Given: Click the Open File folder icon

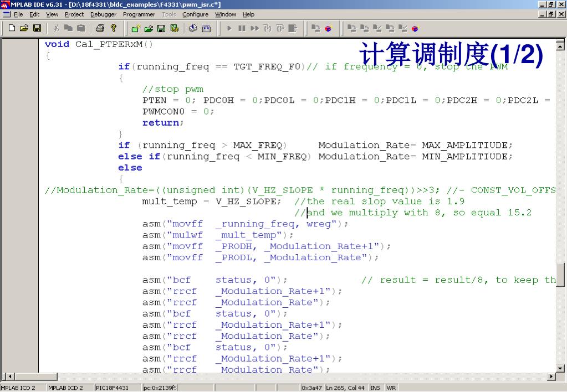Looking at the screenshot, I should 24,28.
